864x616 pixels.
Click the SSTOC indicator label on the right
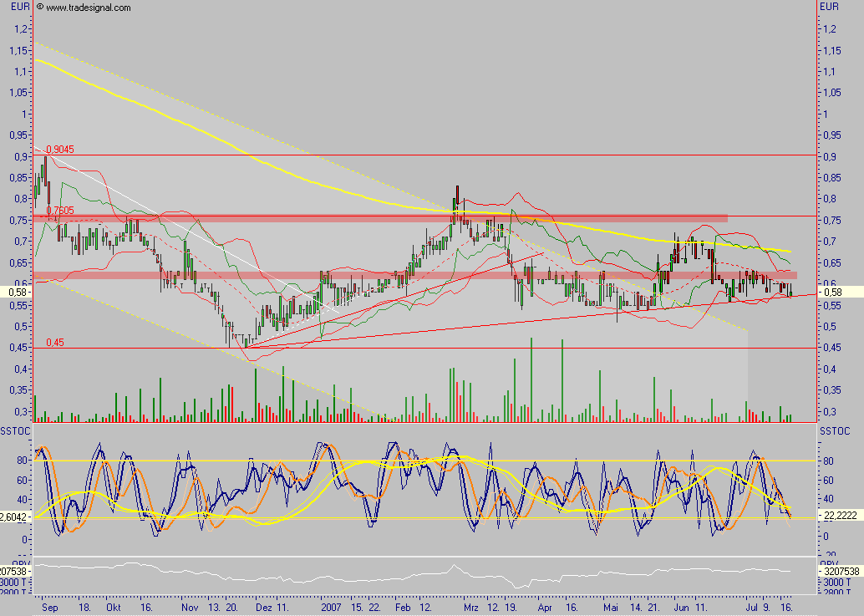point(835,431)
